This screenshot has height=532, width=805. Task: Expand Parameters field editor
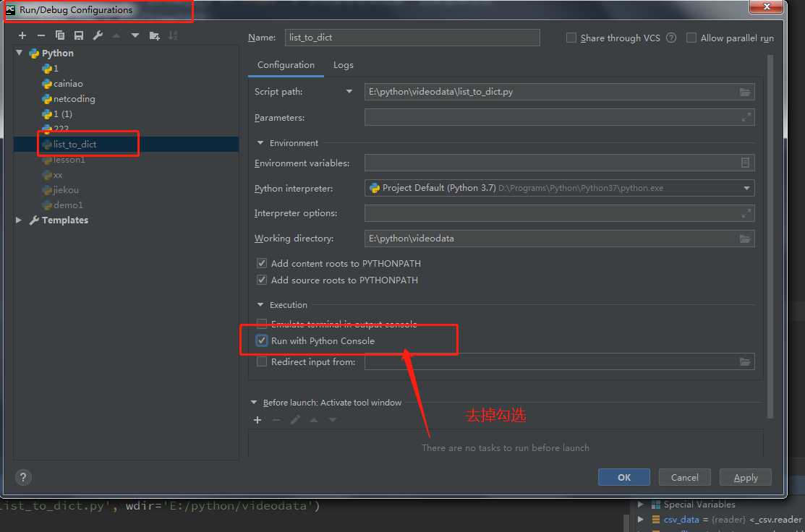[x=746, y=118]
